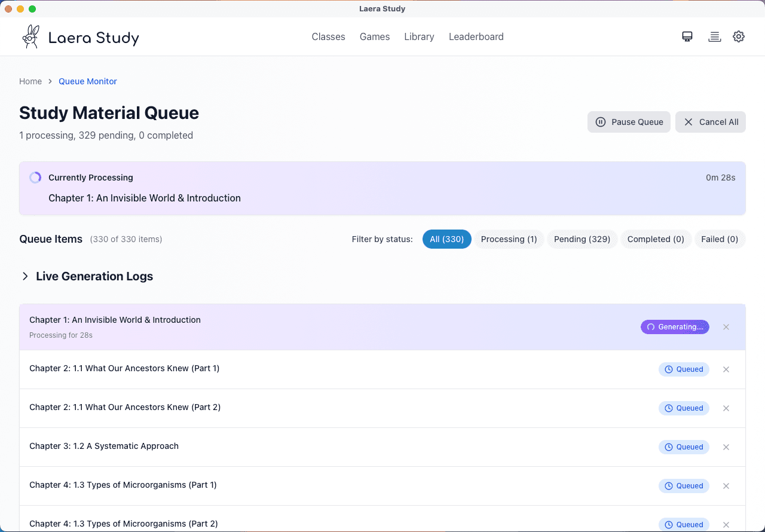
Task: Dismiss the currently generating Chapter 1 item
Action: pos(726,327)
